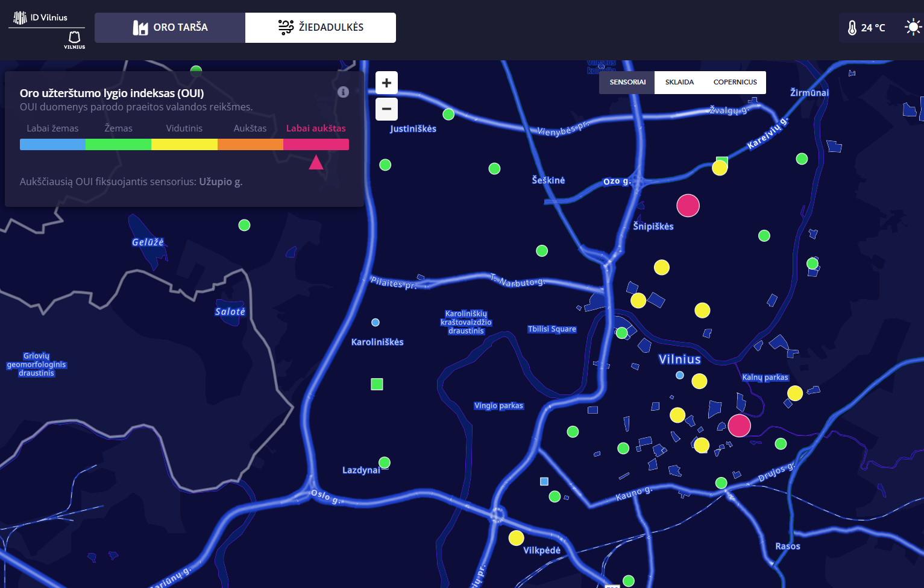Click the Vilnius city label
Screen dimensions: 924x588
tap(679, 359)
